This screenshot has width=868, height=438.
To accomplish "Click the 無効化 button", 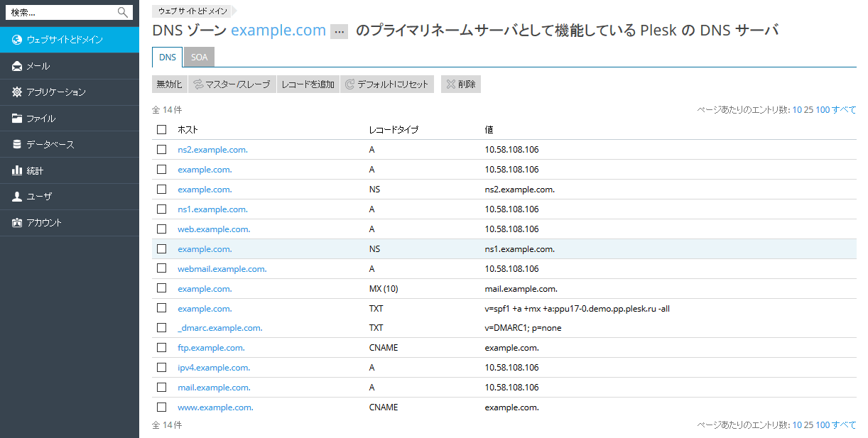I will [x=169, y=84].
